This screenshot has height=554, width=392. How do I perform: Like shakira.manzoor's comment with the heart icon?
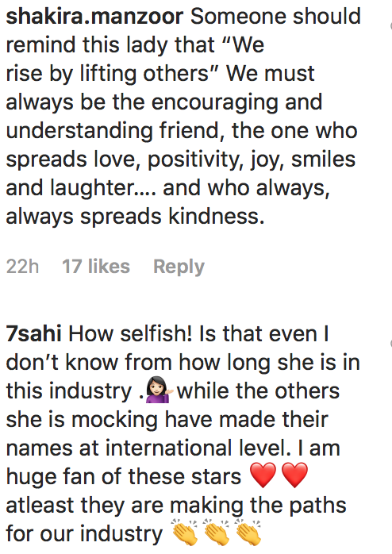point(390,25)
